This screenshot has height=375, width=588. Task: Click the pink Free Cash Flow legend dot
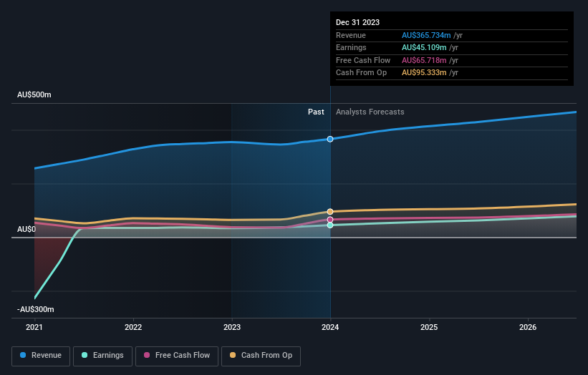[x=147, y=355]
